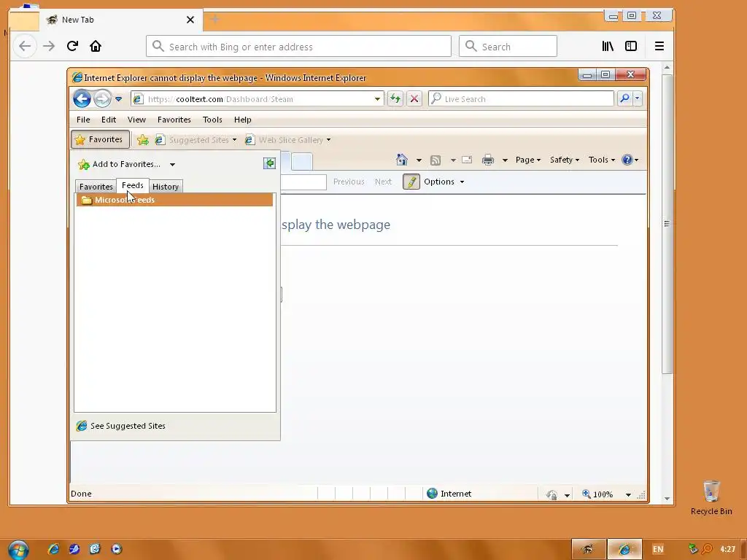747x560 pixels.
Task: Click Add to Favorites Bar star icon
Action: pyautogui.click(x=142, y=139)
